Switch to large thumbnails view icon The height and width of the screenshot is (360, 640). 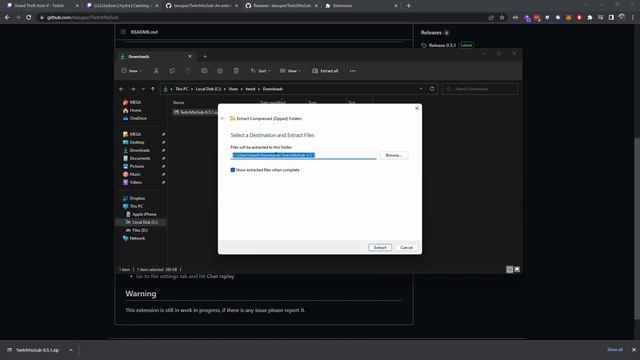tap(517, 269)
